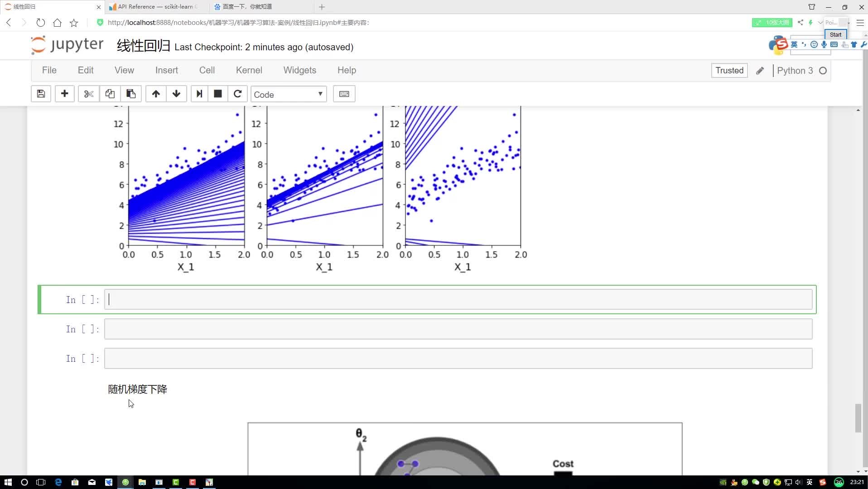This screenshot has width=868, height=489.
Task: Click the green 10张大图 button
Action: pos(772,22)
